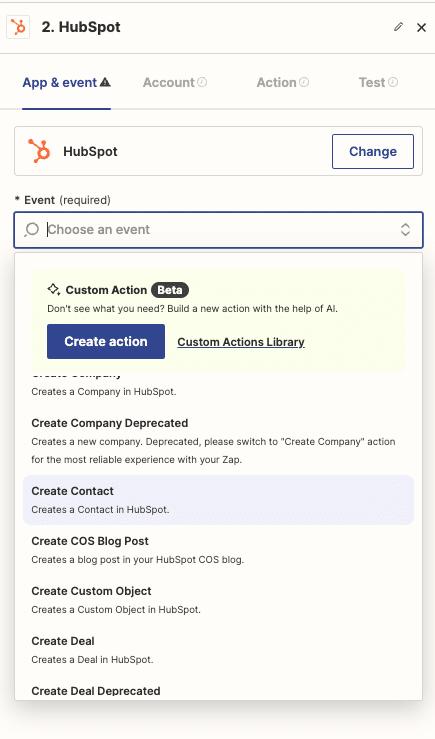Screen dimensions: 435x739
Task: Click 'Creates a Company in HubSpot.' description
Action: click(x=104, y=392)
